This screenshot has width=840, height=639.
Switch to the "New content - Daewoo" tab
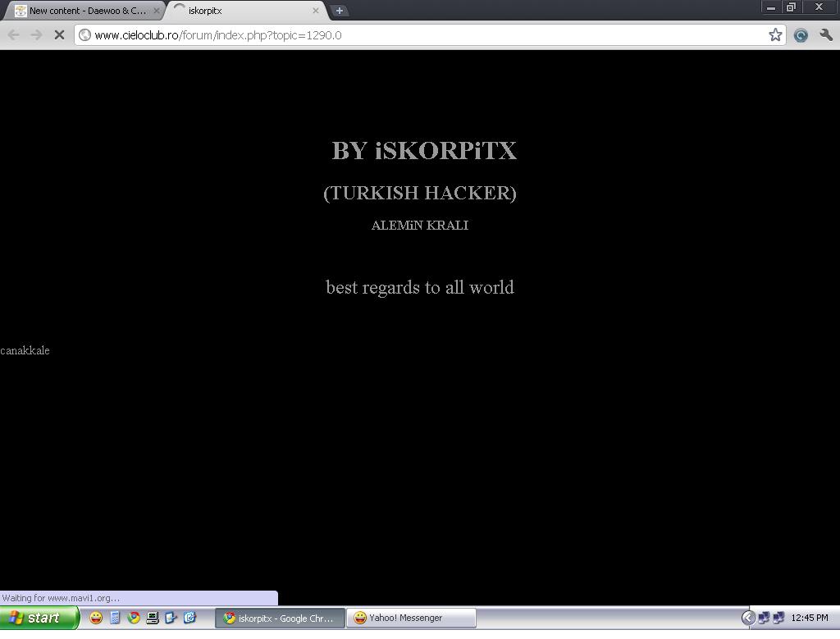click(82, 11)
